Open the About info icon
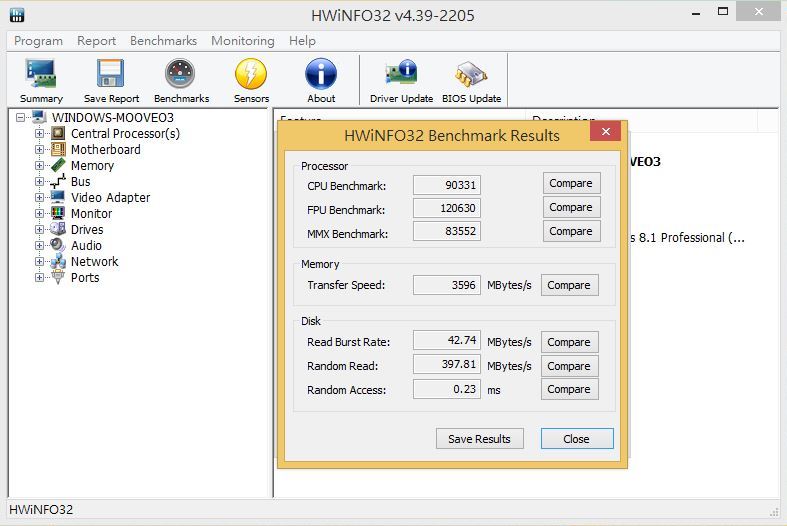 click(x=321, y=74)
